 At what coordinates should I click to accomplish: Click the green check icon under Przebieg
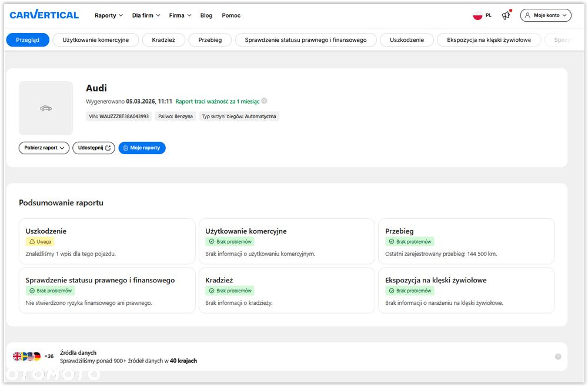[391, 242]
